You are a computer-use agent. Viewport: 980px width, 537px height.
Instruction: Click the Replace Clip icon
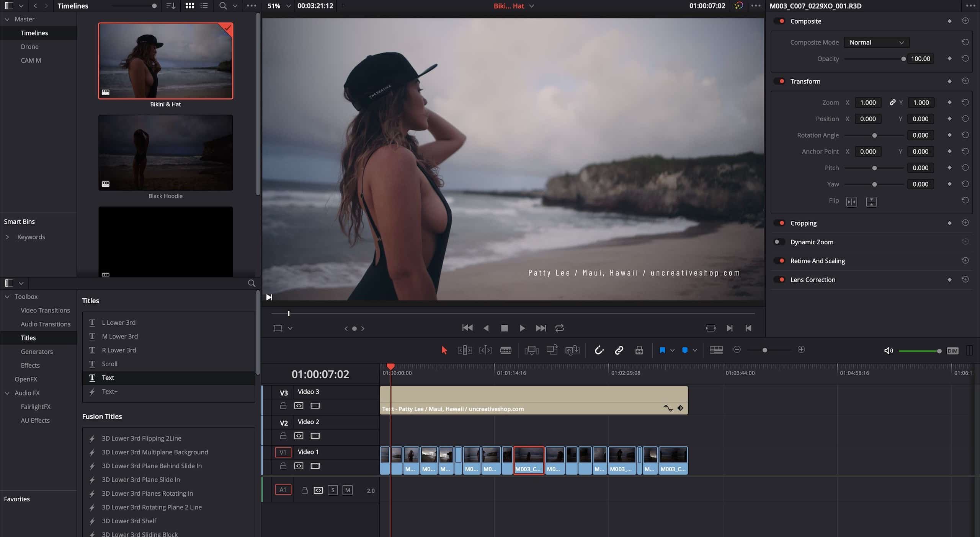pyautogui.click(x=572, y=350)
